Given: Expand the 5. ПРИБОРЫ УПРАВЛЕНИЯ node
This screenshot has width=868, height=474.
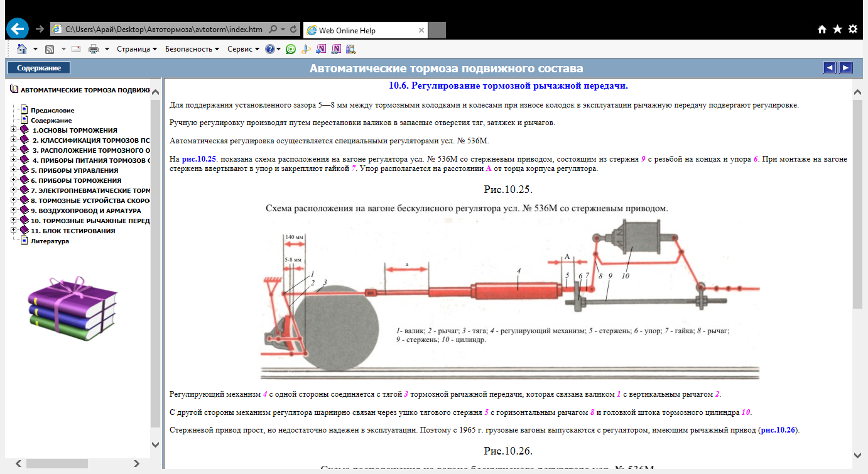Looking at the screenshot, I should pos(14,170).
